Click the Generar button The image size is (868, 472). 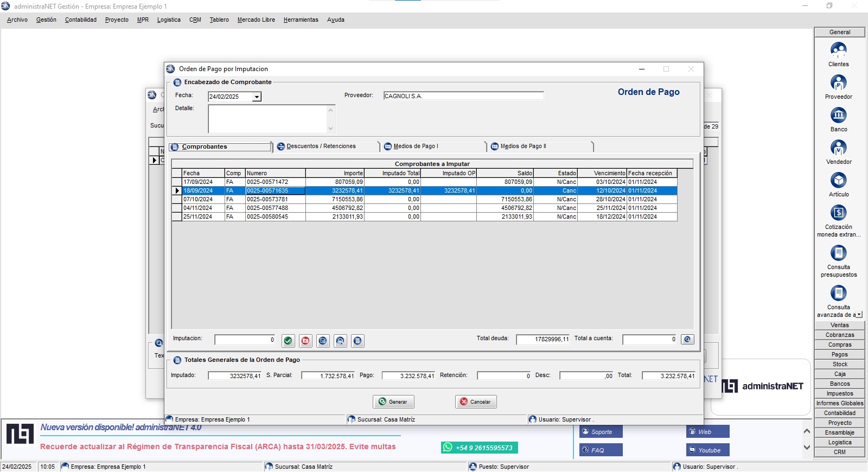pos(393,401)
